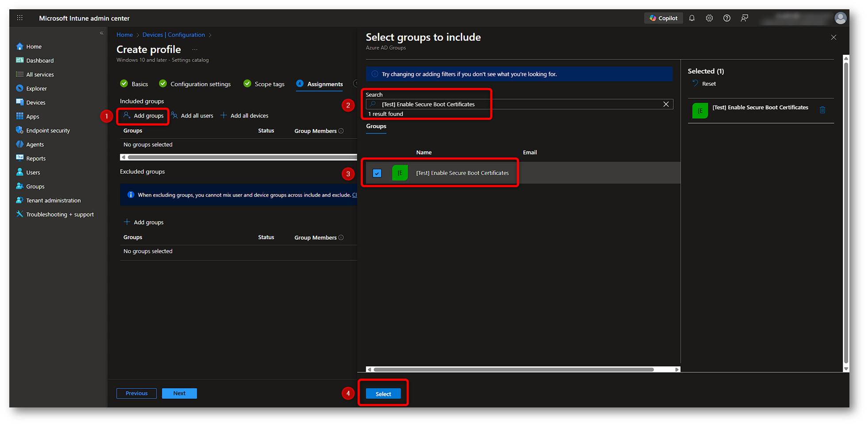Open the notifications bell icon

(692, 18)
